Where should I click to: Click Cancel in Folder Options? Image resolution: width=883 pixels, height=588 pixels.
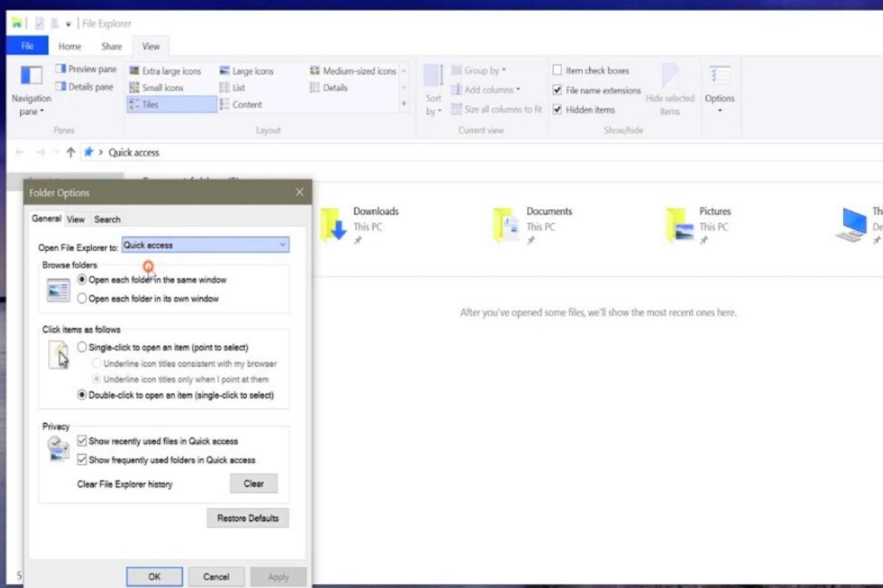tap(216, 576)
